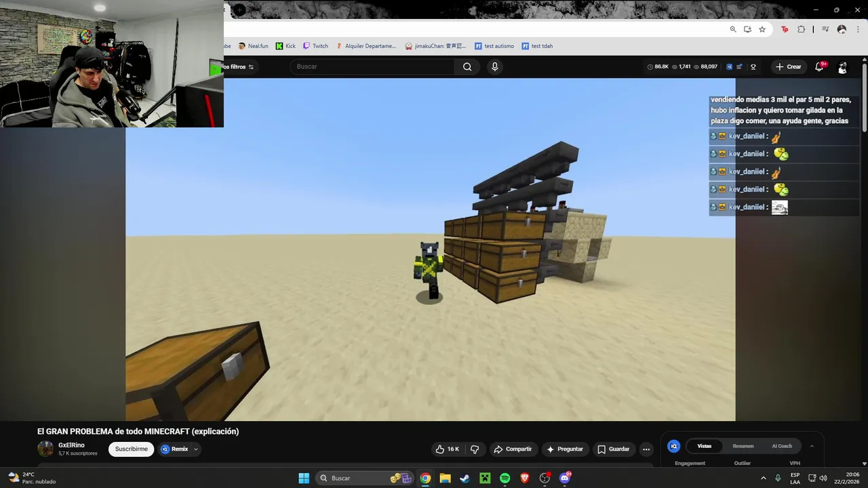Switch to the Resumen tab
This screenshot has width=868, height=488.
[x=743, y=446]
